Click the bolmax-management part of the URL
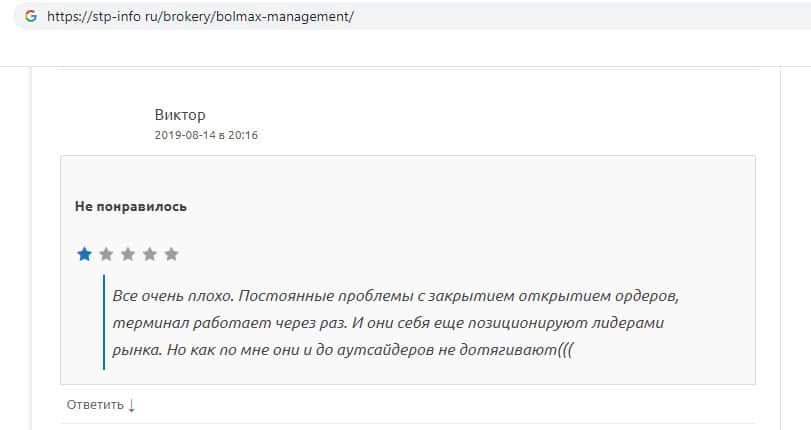Screen dimensions: 811x430 tap(296, 18)
